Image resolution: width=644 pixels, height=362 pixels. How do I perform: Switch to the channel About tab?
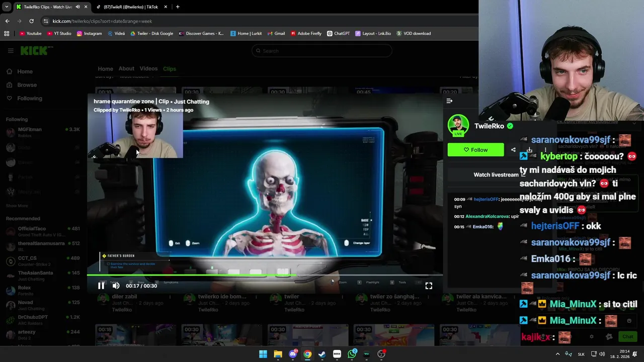pos(126,69)
